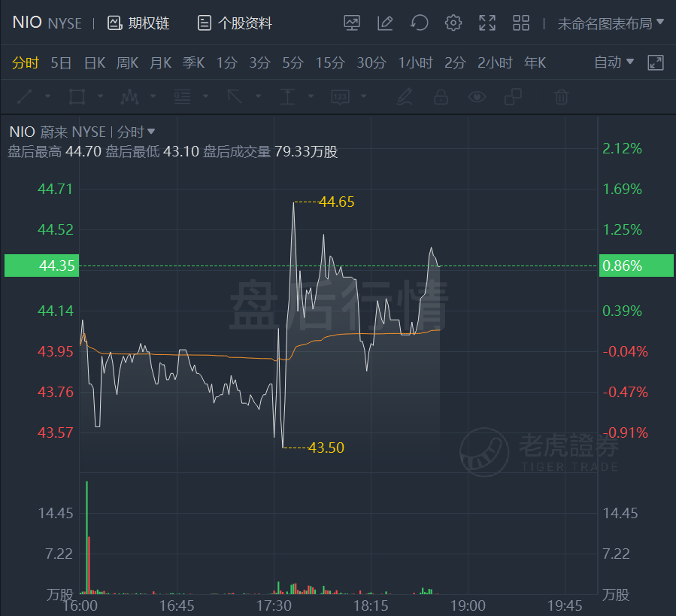Select the 123 price note tool

(340, 96)
